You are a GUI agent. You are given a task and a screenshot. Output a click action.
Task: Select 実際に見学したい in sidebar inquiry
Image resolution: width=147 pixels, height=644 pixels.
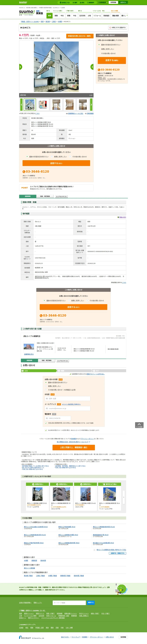coord(99,49)
